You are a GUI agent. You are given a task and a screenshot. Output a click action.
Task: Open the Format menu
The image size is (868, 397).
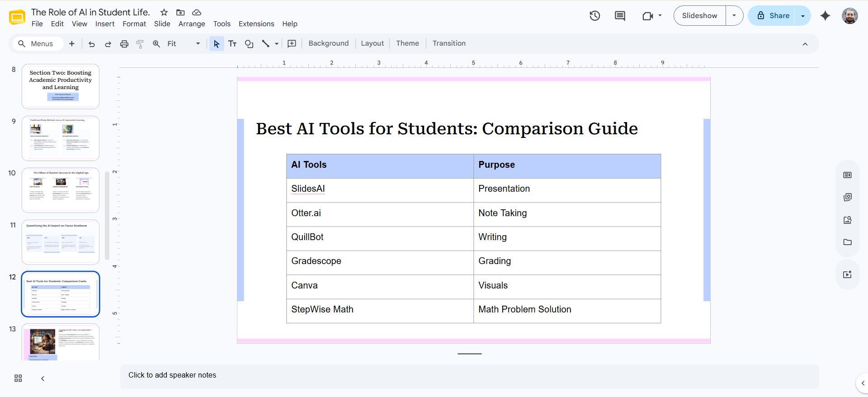[x=134, y=24]
